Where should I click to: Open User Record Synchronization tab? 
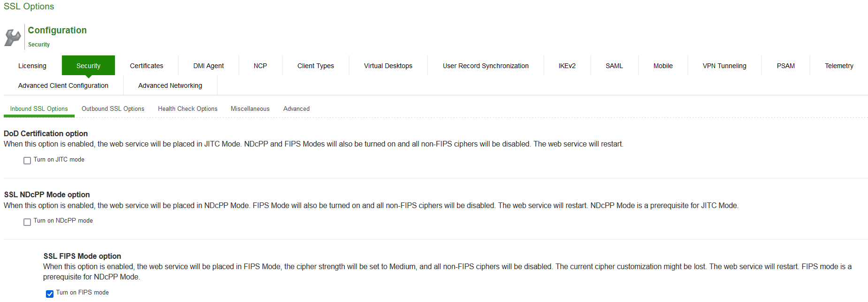(486, 66)
